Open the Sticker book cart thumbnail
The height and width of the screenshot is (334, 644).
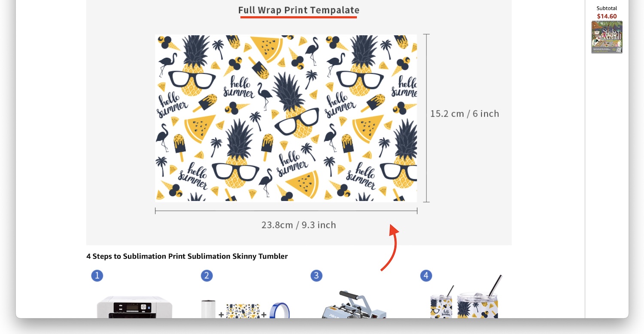pyautogui.click(x=607, y=37)
